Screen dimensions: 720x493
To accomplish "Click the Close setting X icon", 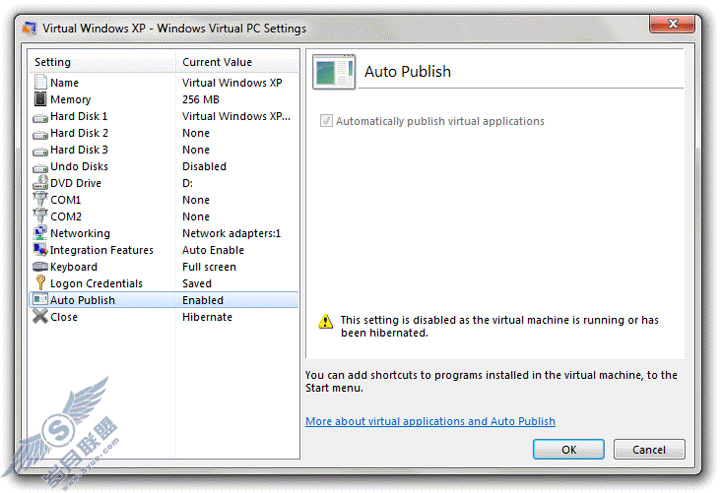I will pos(40,316).
